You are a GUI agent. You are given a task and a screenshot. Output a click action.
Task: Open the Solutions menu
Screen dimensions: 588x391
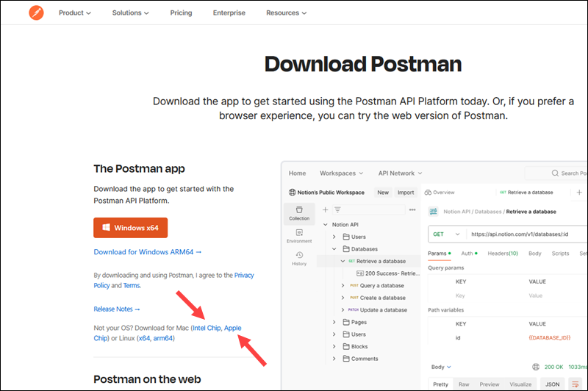[x=131, y=12]
